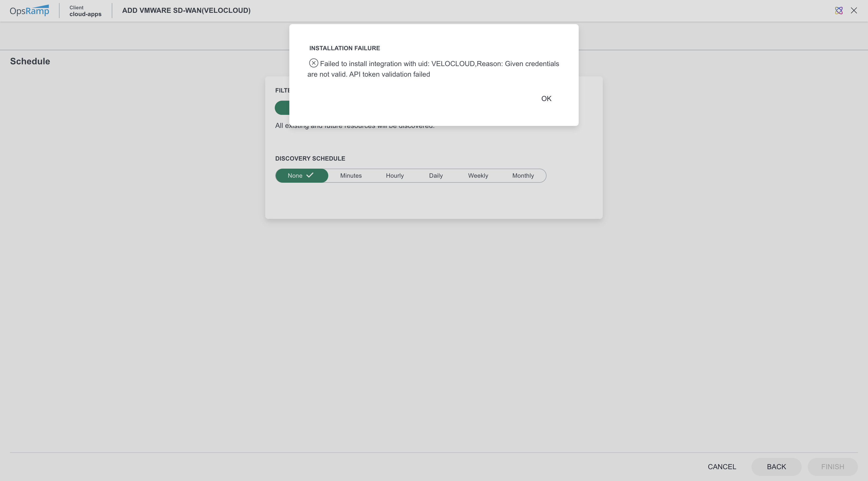Select the Hourly discovery schedule option
868x481 pixels.
[395, 176]
